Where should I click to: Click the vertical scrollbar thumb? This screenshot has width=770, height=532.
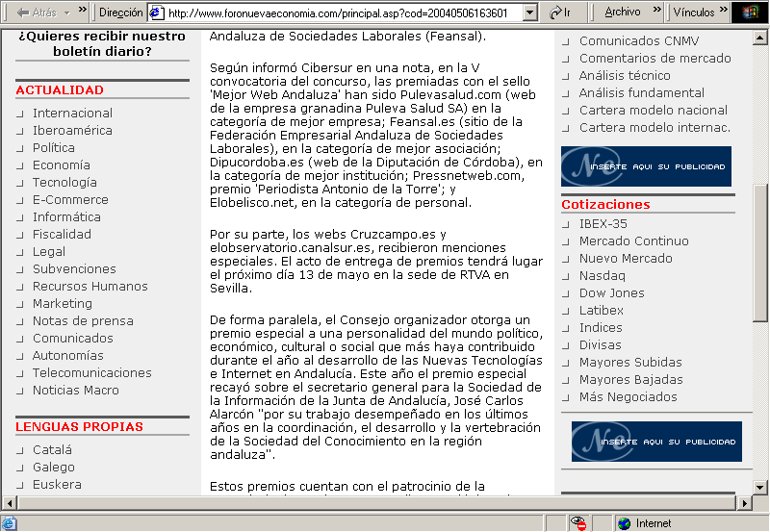[x=759, y=253]
